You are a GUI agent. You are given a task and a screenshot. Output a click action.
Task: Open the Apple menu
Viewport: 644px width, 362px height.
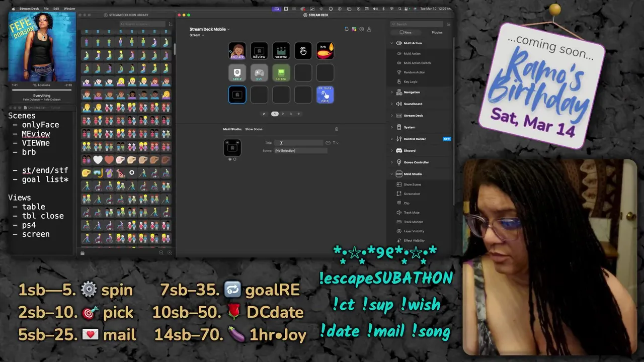pos(13,9)
